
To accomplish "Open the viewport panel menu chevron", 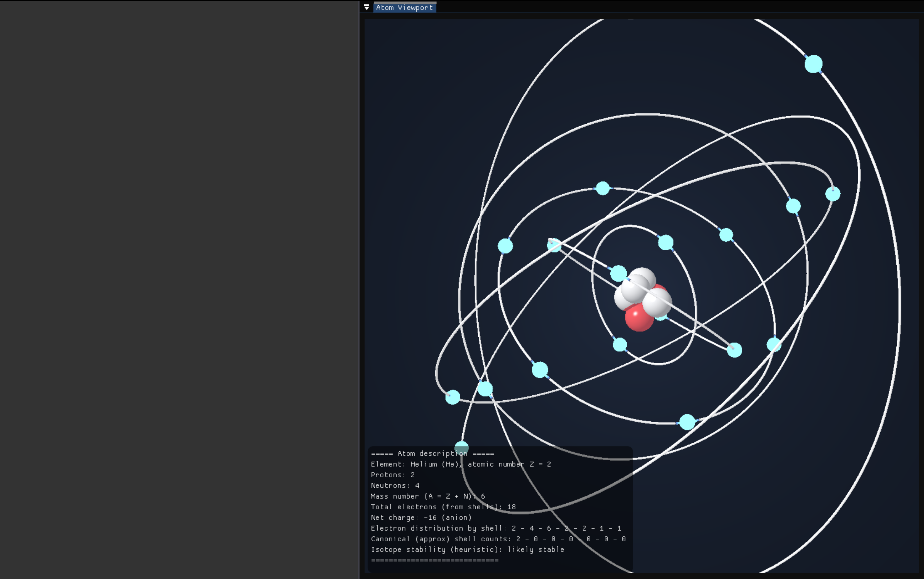I will 367,7.
